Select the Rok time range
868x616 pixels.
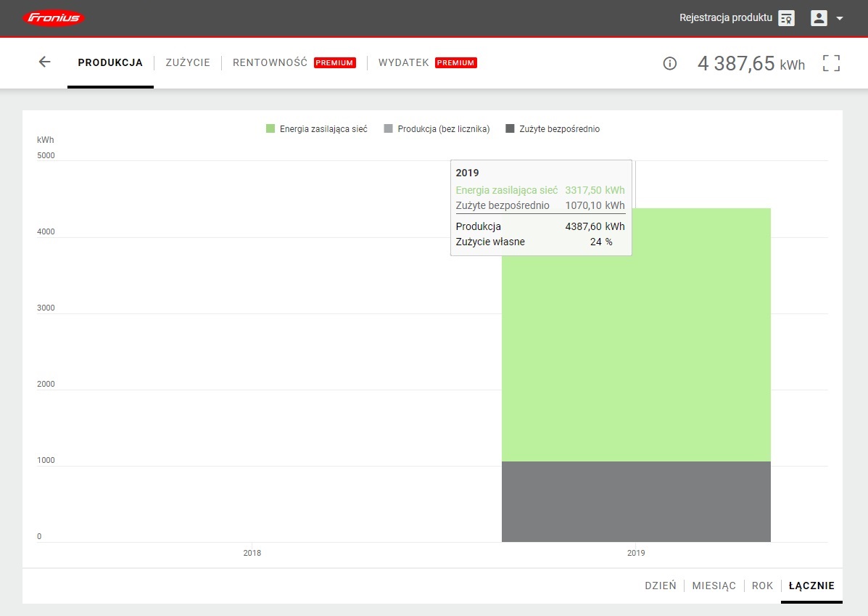762,586
